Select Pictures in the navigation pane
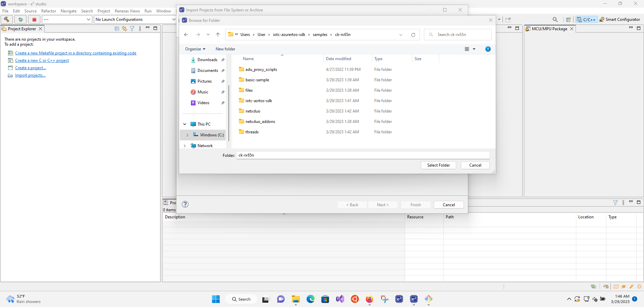 [204, 81]
